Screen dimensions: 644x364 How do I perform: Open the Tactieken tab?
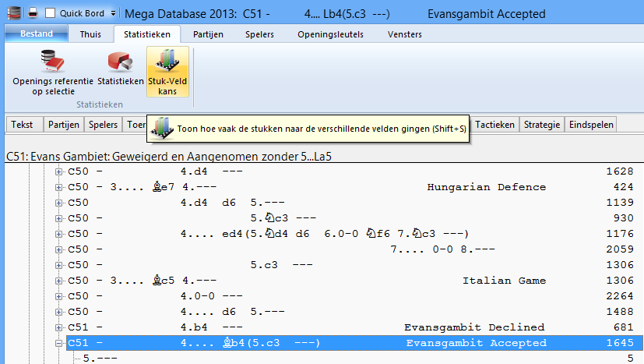click(495, 125)
